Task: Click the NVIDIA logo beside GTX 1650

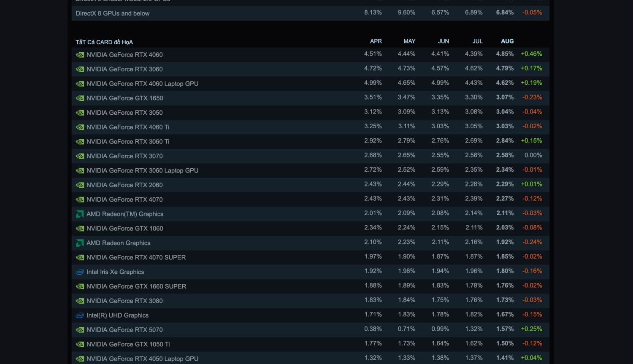Action: pyautogui.click(x=80, y=98)
